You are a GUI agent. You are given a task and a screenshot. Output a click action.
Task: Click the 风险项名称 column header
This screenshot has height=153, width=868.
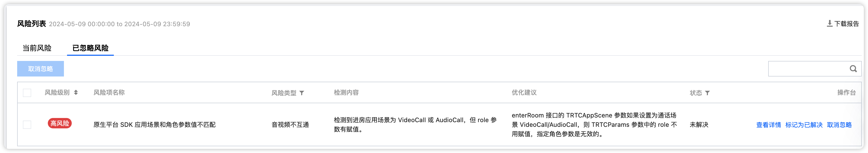coord(109,93)
